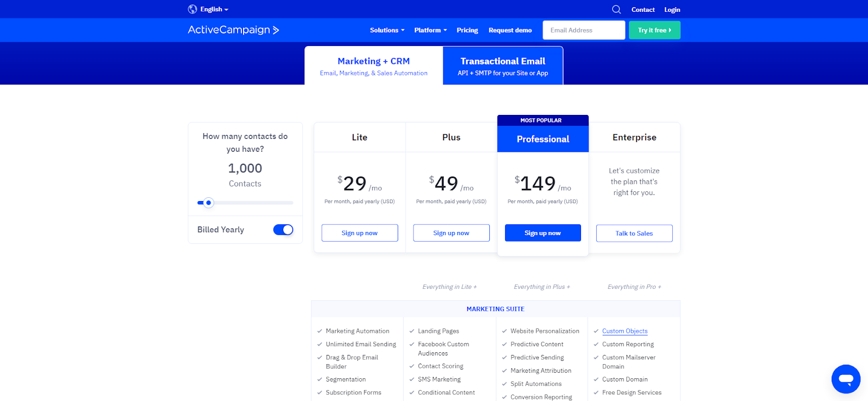Click the SMS Marketing feature
Viewport: 868px width, 401px height.
pyautogui.click(x=439, y=379)
